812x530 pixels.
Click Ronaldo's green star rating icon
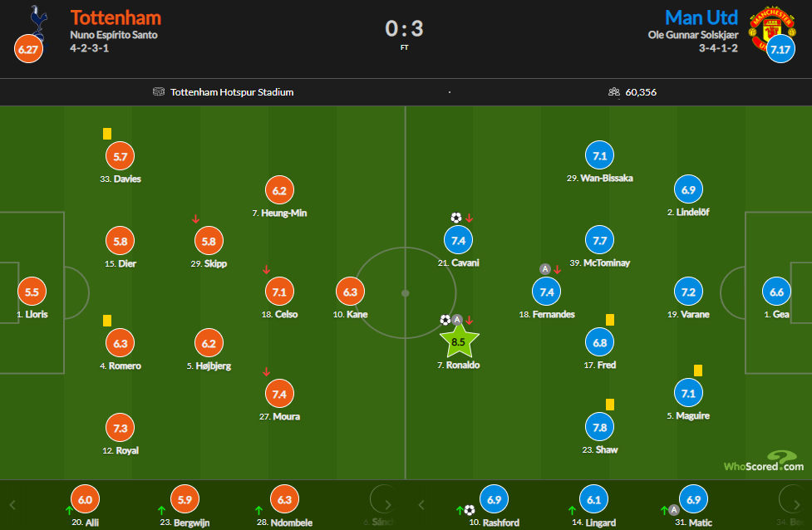[x=459, y=341]
